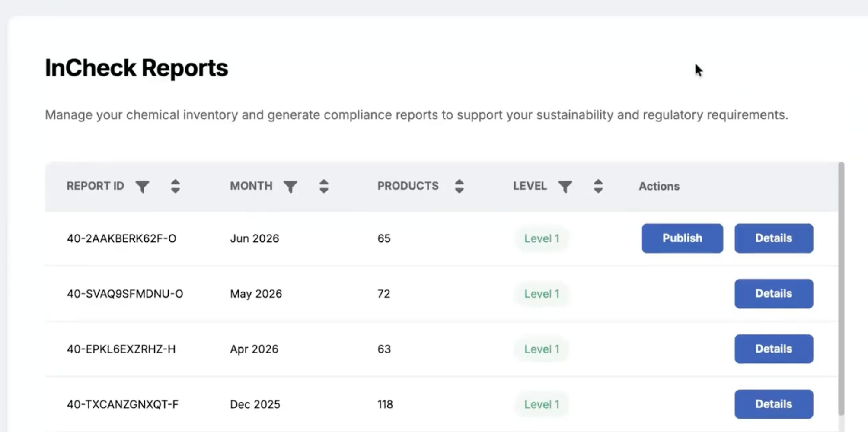Screen dimensions: 868x432
Task: Select report ID 40-2AAKBERK62F-O
Action: click(121, 238)
